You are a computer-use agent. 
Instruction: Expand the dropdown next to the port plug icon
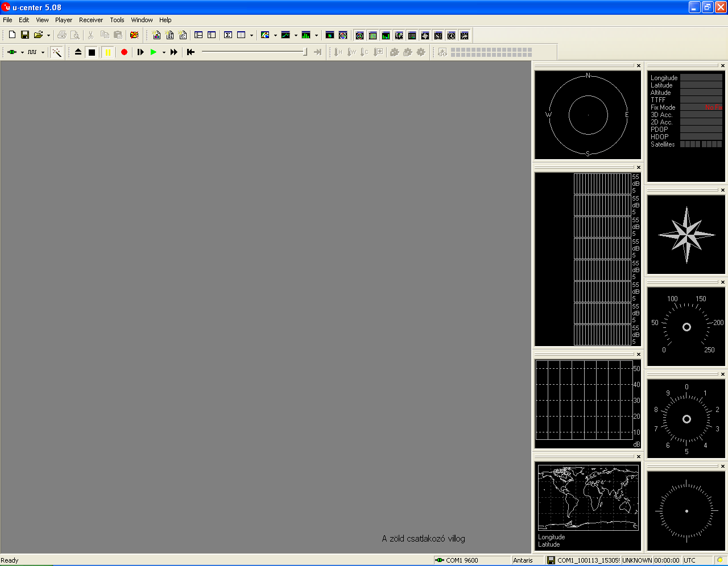click(22, 52)
